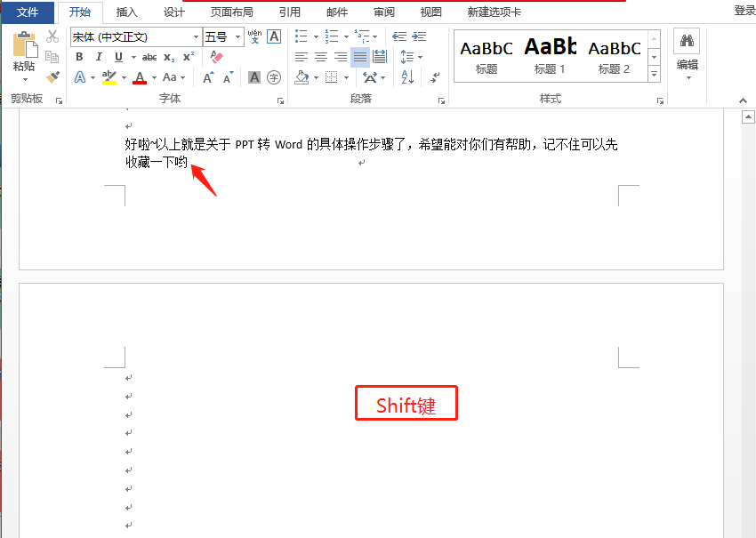Toggle justify alignment
756x538 pixels.
pos(360,58)
